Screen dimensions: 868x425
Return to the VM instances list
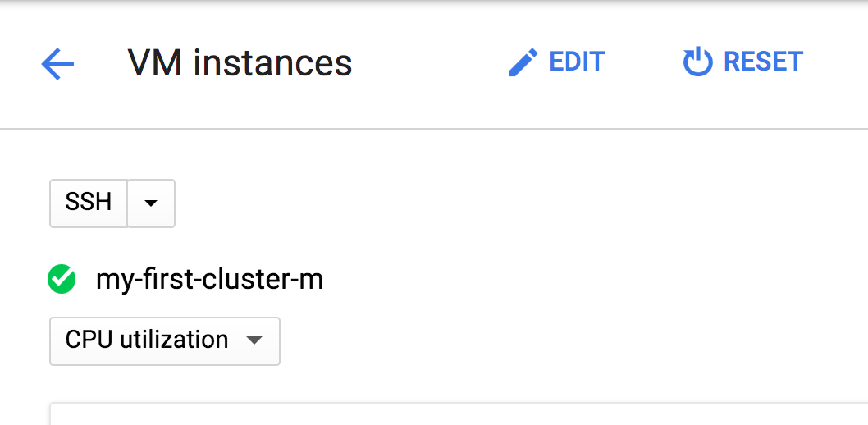coord(57,64)
